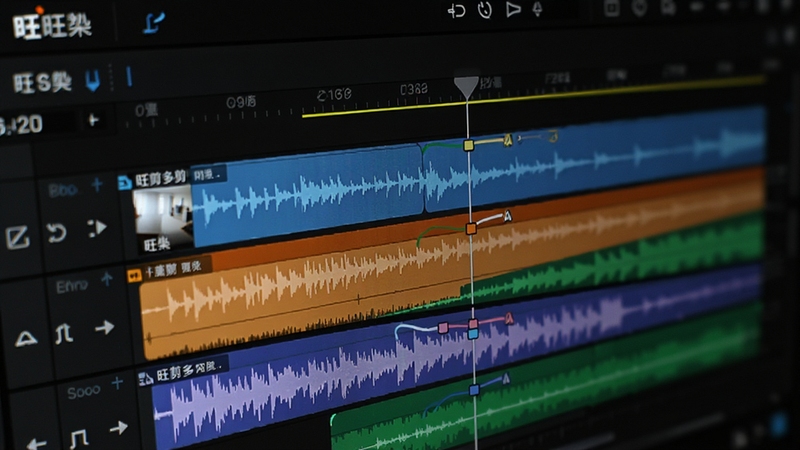Click the blue vertical bar beside magnet
Screen dimensions: 800x450
click(x=129, y=78)
